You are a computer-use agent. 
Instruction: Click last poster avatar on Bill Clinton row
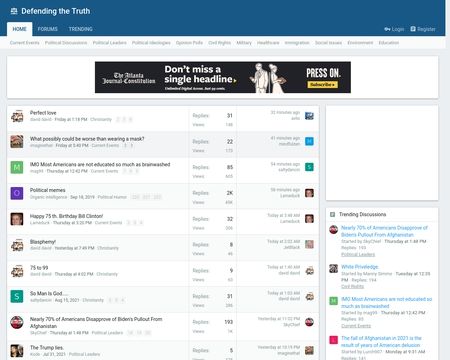[309, 219]
